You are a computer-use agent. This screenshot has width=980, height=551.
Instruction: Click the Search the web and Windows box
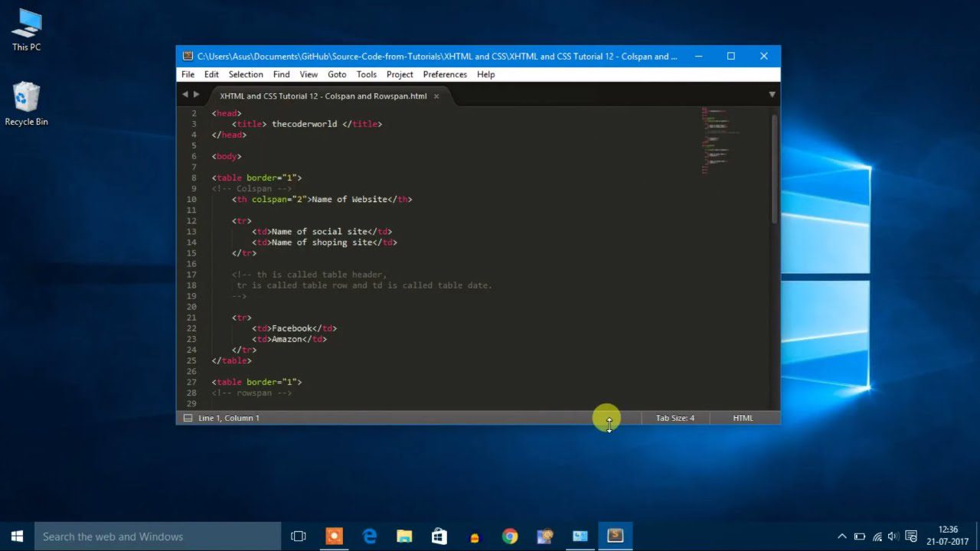tap(158, 536)
